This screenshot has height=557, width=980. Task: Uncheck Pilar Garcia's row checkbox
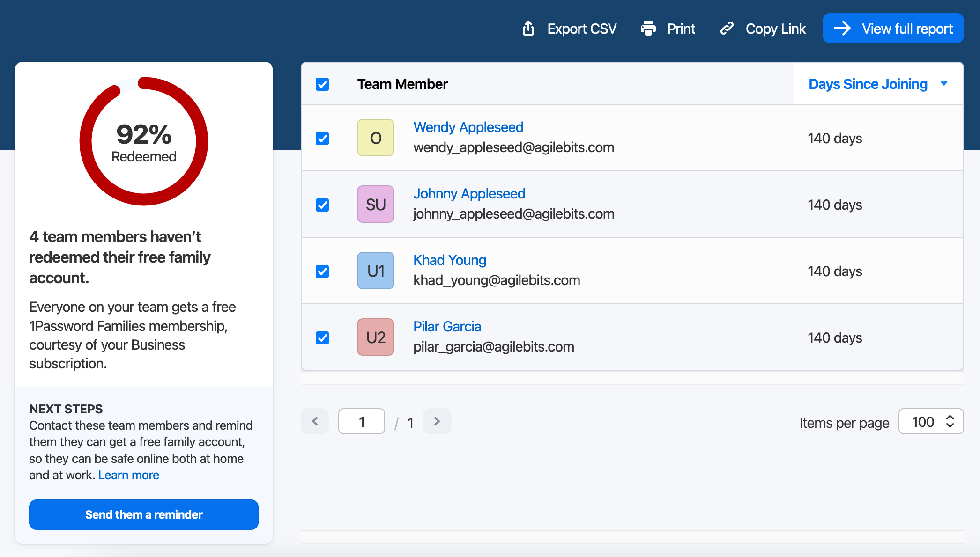click(322, 337)
